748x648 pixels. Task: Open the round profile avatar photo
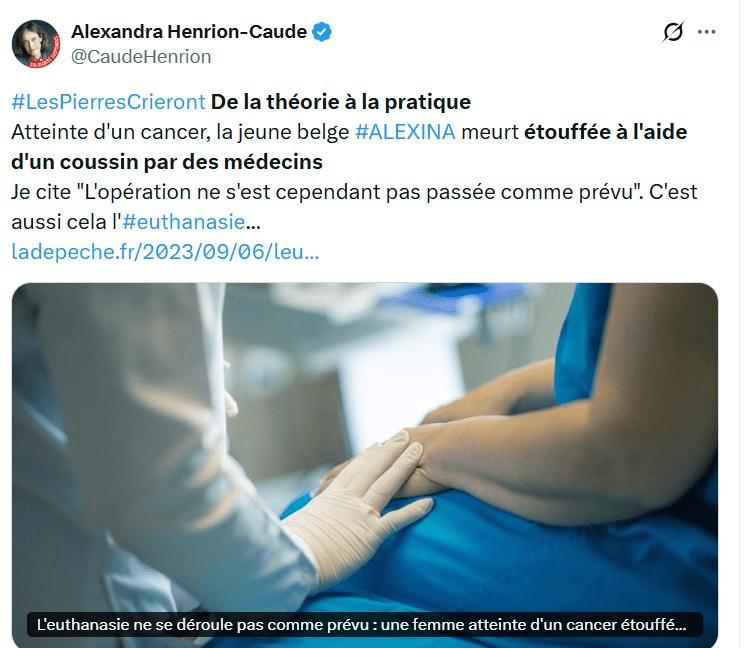(x=36, y=44)
